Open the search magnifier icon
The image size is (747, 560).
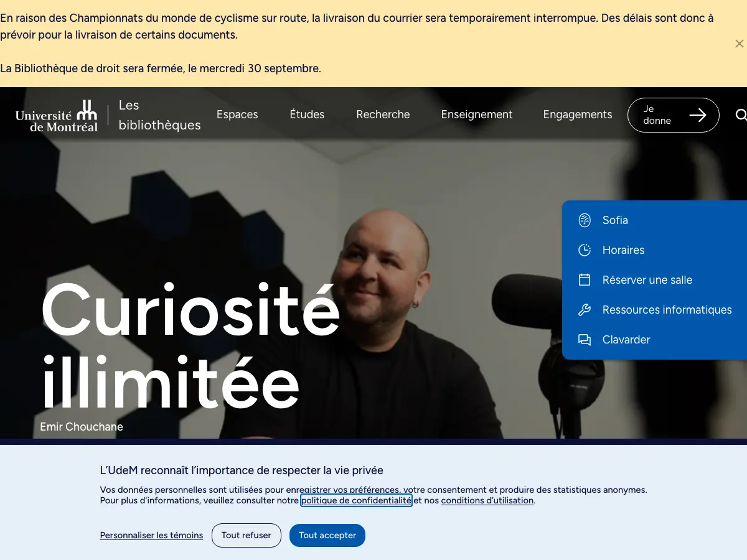pos(741,115)
